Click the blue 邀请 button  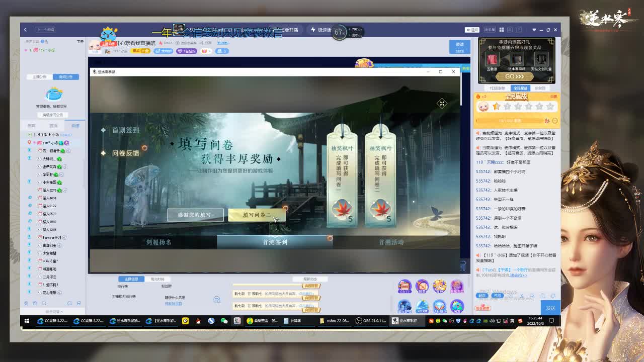(x=460, y=47)
